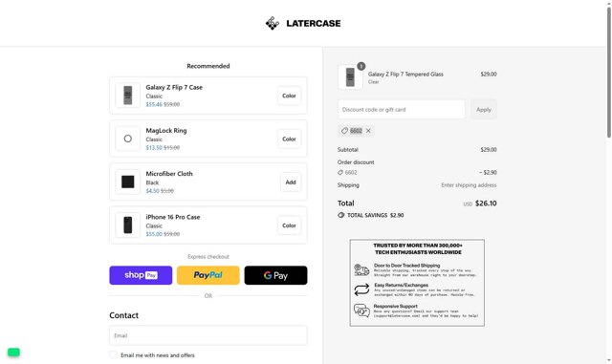Choose Color for MagLock Ring

(289, 139)
